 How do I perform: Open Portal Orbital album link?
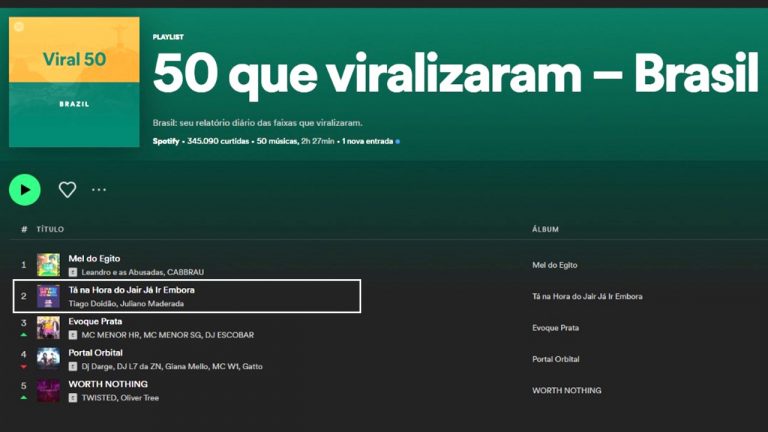click(x=555, y=359)
